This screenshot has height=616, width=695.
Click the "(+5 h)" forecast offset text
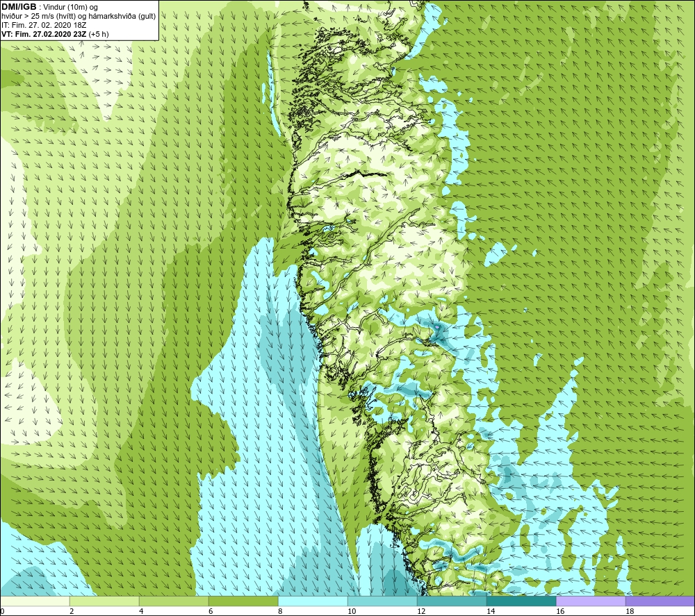99,34
